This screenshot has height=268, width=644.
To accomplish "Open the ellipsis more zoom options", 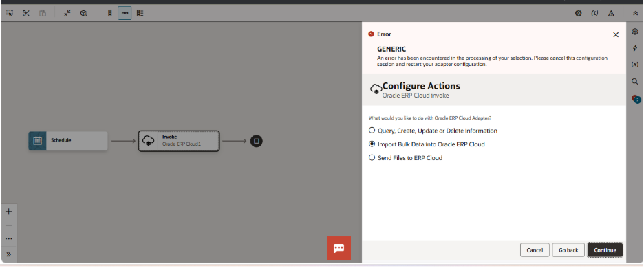I will coord(9,239).
